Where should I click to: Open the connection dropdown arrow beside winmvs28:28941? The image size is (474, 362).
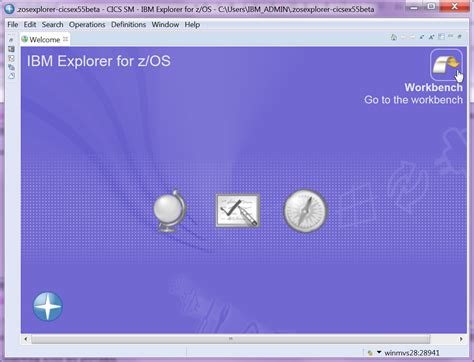pyautogui.click(x=379, y=352)
